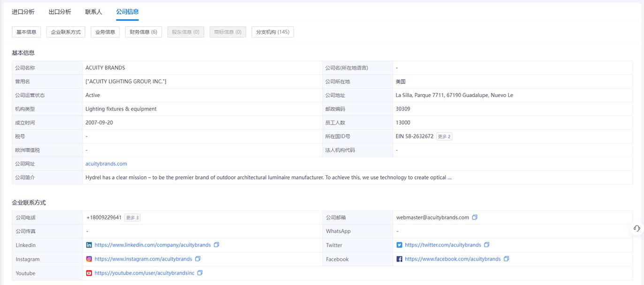The height and width of the screenshot is (285, 644).
Task: Click the 公司运营状态 row label
Action: (31, 95)
